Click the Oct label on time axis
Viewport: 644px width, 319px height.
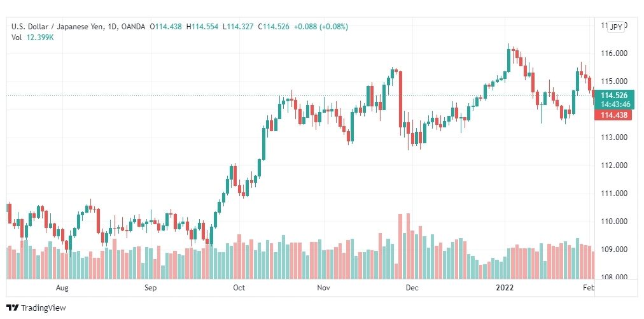(239, 288)
